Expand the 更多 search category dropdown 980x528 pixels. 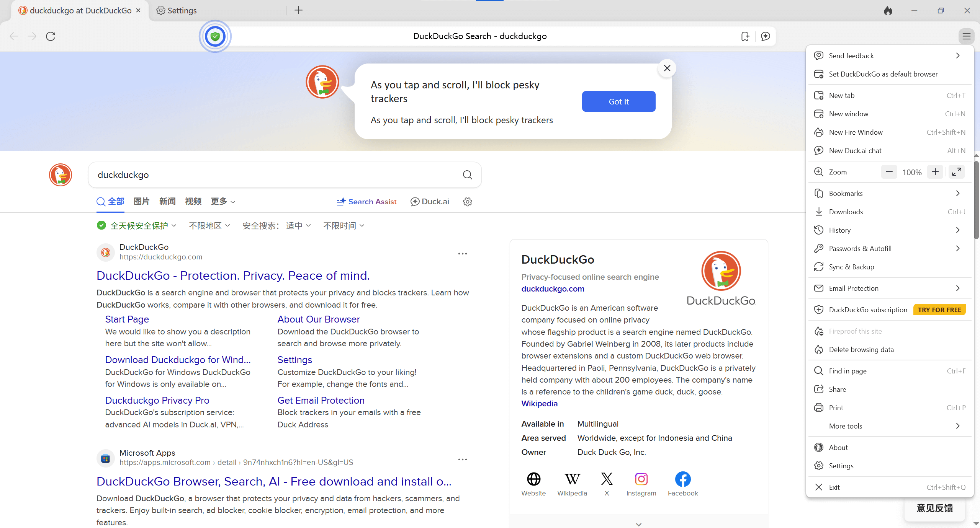pyautogui.click(x=223, y=202)
